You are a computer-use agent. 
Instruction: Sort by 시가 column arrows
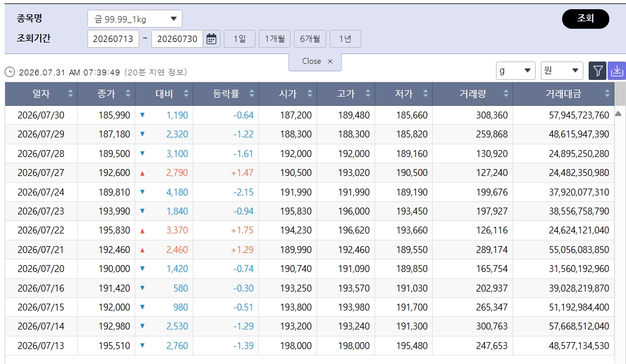click(310, 93)
